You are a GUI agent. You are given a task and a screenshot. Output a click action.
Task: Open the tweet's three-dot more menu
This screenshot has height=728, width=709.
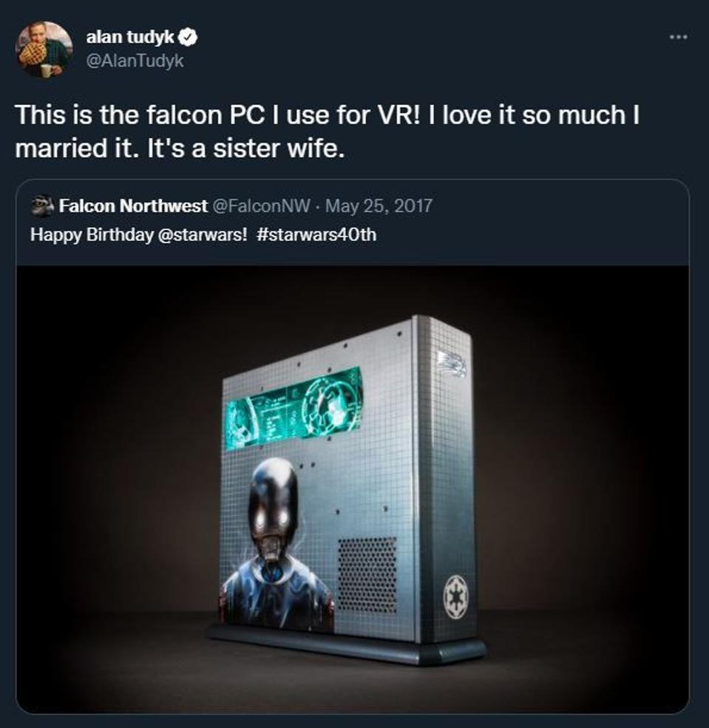click(677, 36)
